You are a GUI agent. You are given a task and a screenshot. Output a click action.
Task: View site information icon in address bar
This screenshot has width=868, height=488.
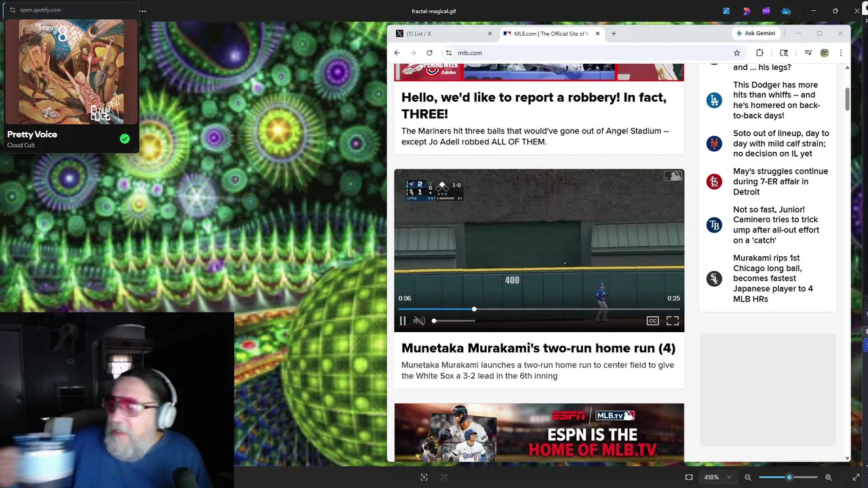coord(448,53)
